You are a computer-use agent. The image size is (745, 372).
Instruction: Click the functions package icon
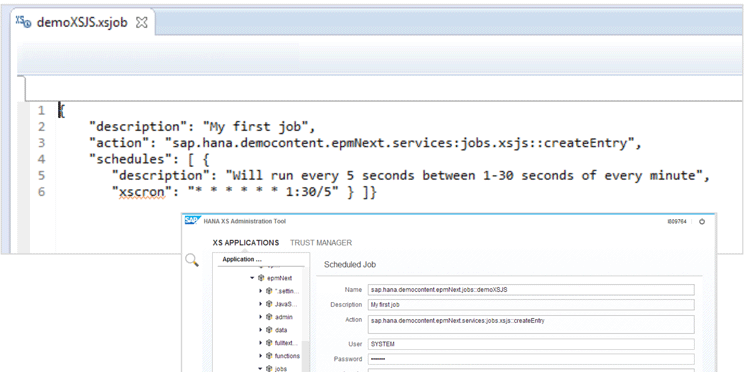point(269,355)
